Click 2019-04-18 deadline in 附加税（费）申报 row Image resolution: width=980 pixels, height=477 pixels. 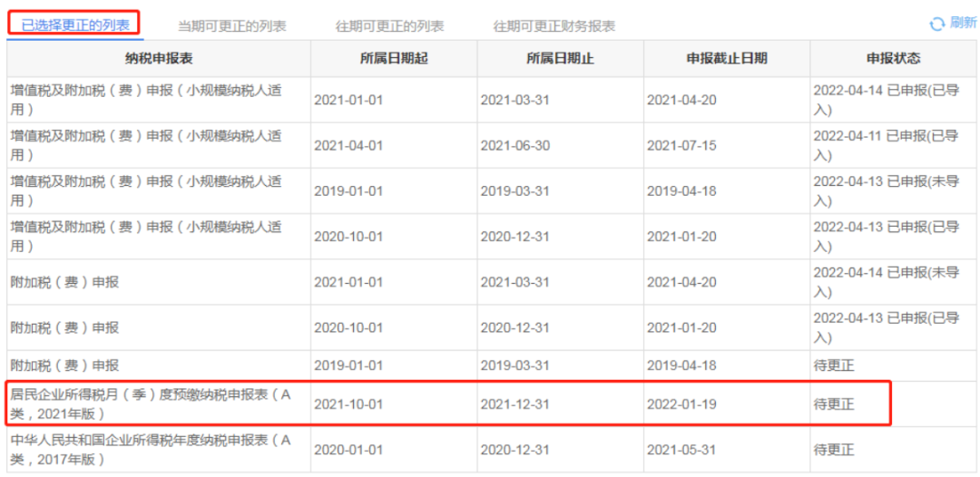[681, 365]
